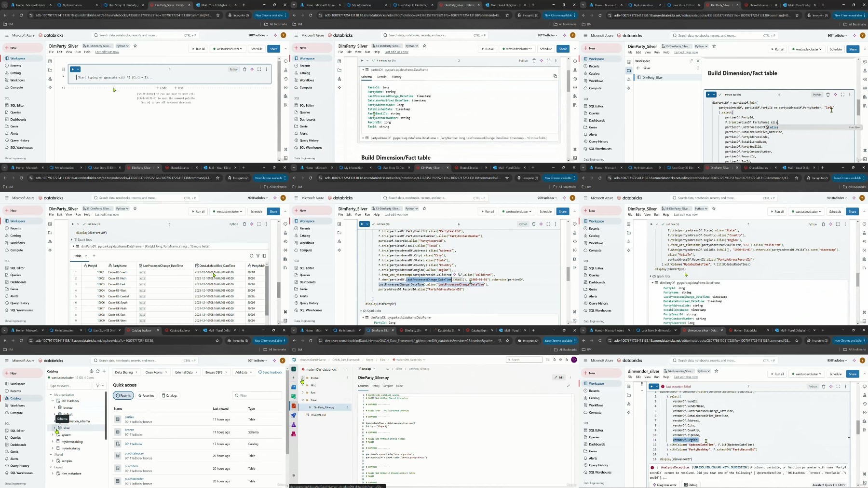This screenshot has height=488, width=868.
Task: Open the Compare tab of DimParty_Silver.py
Action: pos(388,386)
